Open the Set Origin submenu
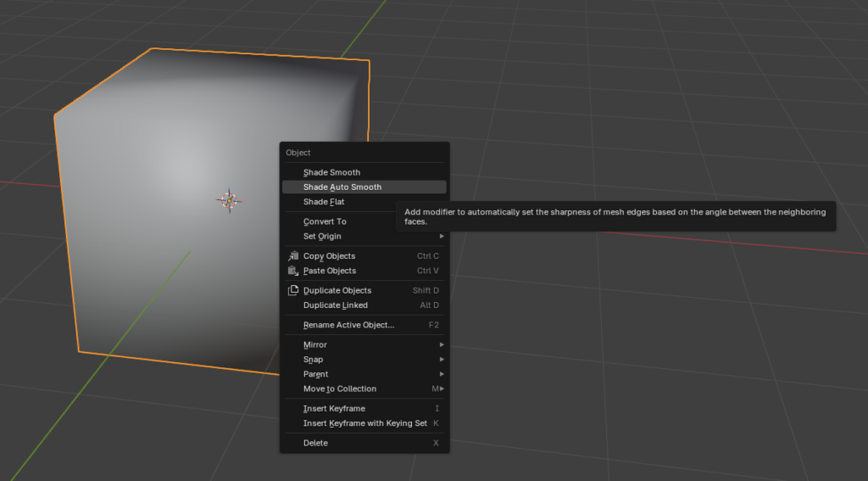Image resolution: width=868 pixels, height=481 pixels. (x=322, y=236)
